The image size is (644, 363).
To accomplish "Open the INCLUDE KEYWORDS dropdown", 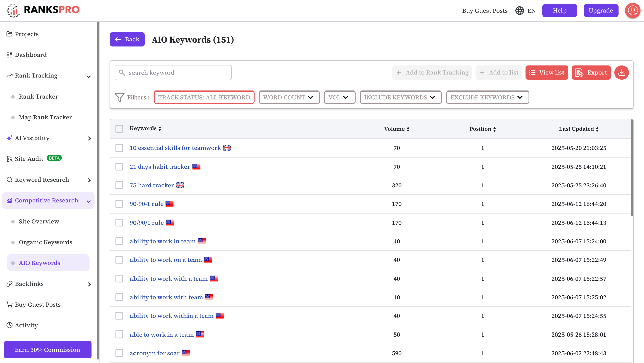I will click(x=400, y=97).
